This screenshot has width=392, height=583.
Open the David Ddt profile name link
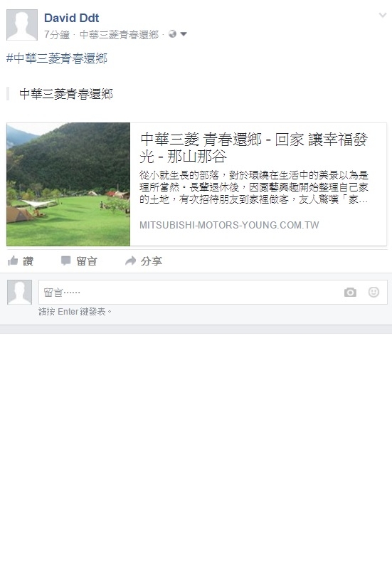71,18
